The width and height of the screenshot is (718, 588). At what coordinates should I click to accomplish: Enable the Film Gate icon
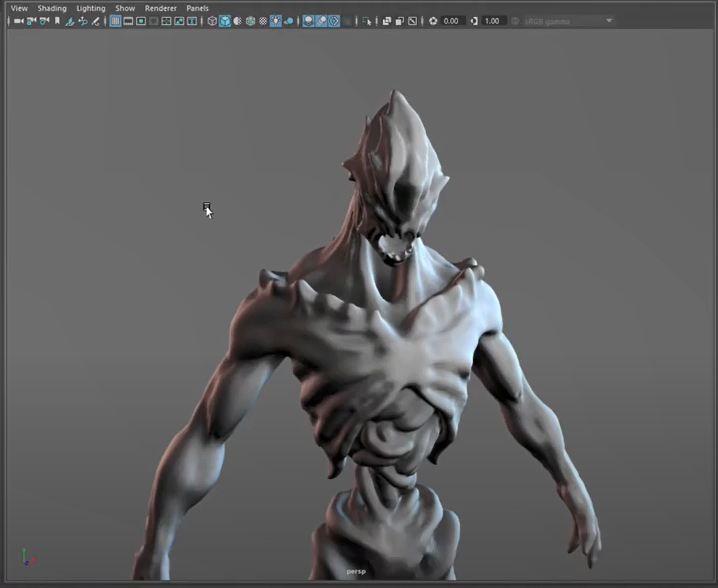click(x=128, y=21)
